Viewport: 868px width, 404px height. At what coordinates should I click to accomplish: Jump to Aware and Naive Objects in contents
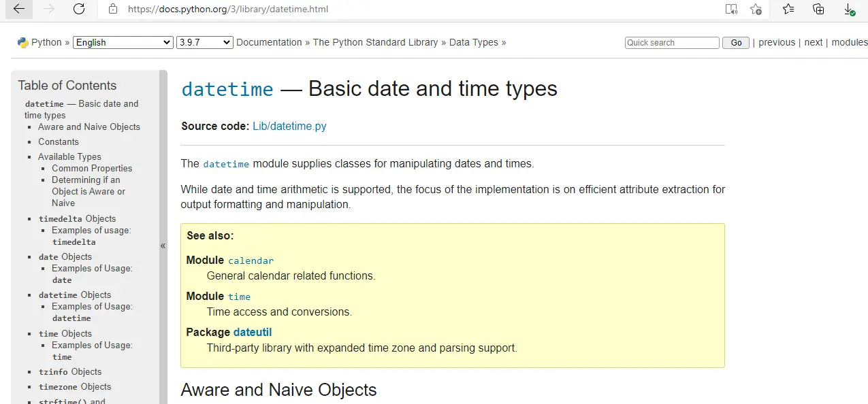pyautogui.click(x=89, y=127)
